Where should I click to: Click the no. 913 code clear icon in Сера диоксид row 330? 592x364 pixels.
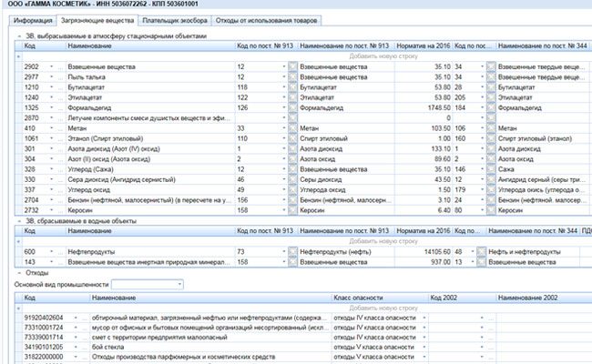pyautogui.click(x=292, y=179)
